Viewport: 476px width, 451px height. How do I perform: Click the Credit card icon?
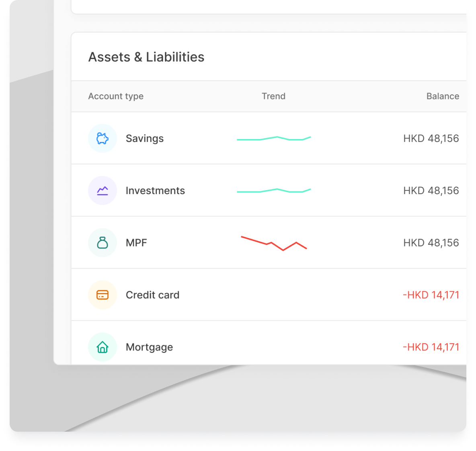[103, 295]
